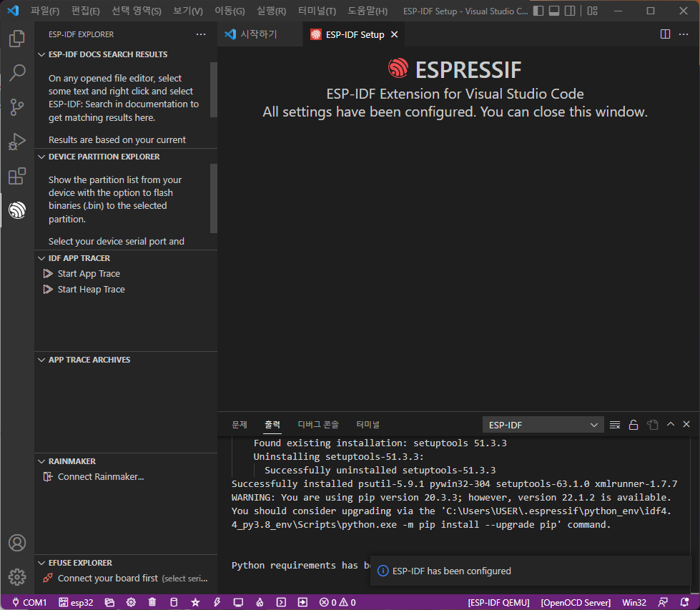Switch to the 디버그 콘솔 panel tab
700x610 pixels.
[318, 425]
